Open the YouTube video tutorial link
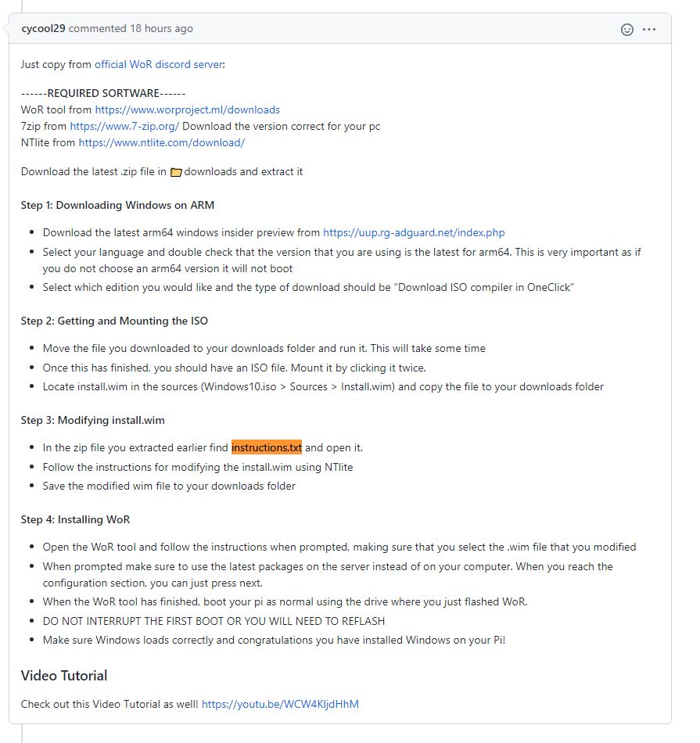Image resolution: width=700 pixels, height=743 pixels. [280, 704]
